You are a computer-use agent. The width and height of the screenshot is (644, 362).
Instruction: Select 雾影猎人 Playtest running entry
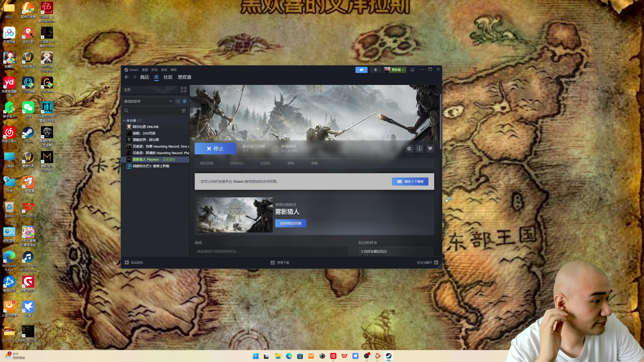click(x=155, y=159)
